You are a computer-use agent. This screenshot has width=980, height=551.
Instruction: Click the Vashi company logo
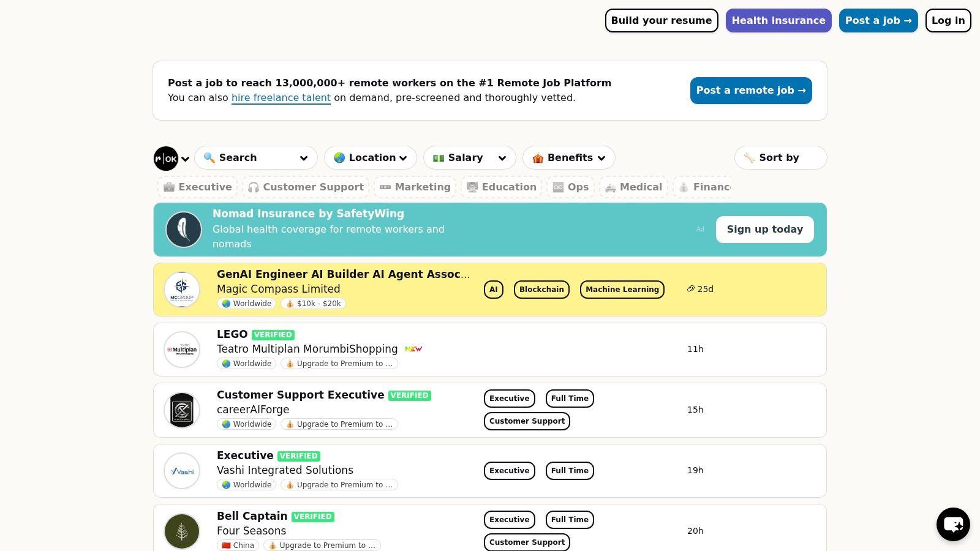[x=182, y=471]
